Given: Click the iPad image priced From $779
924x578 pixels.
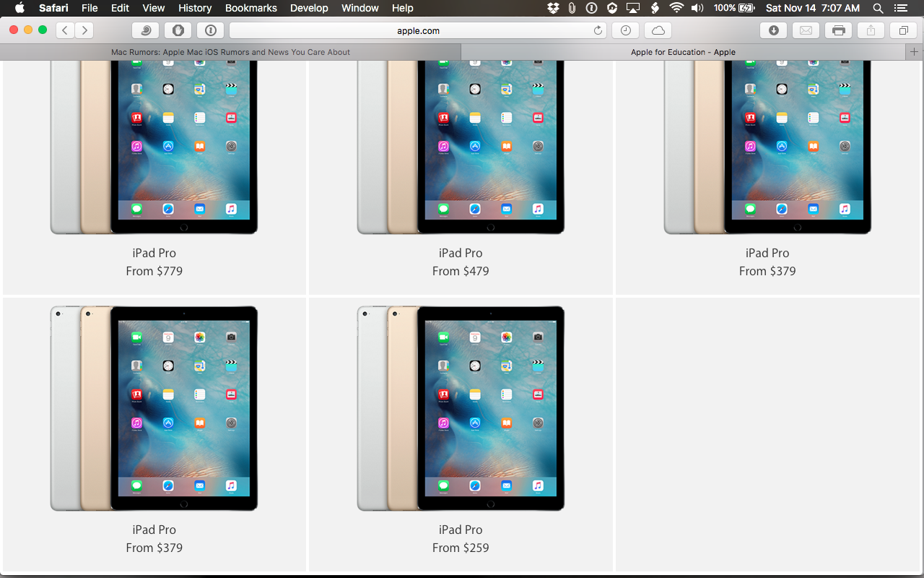Looking at the screenshot, I should pyautogui.click(x=154, y=147).
